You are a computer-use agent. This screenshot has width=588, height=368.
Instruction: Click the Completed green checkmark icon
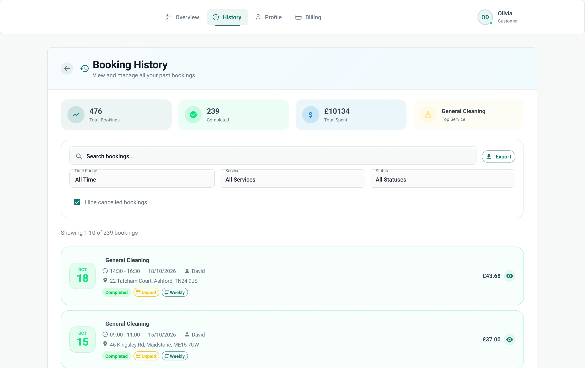tap(193, 115)
